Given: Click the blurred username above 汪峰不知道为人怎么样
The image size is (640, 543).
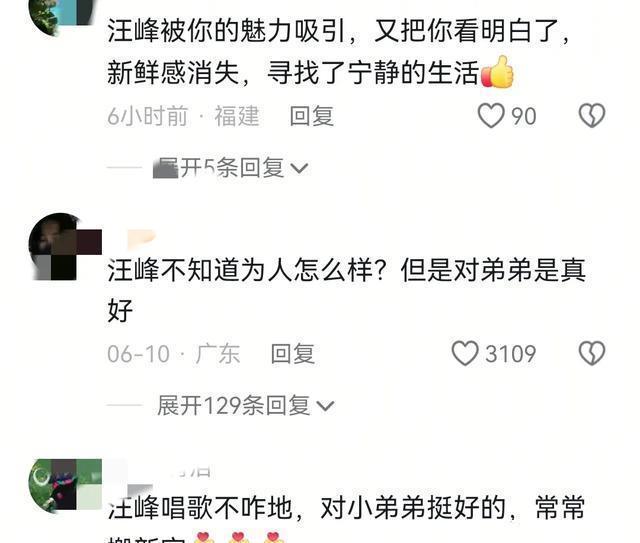Looking at the screenshot, I should pos(141,239).
